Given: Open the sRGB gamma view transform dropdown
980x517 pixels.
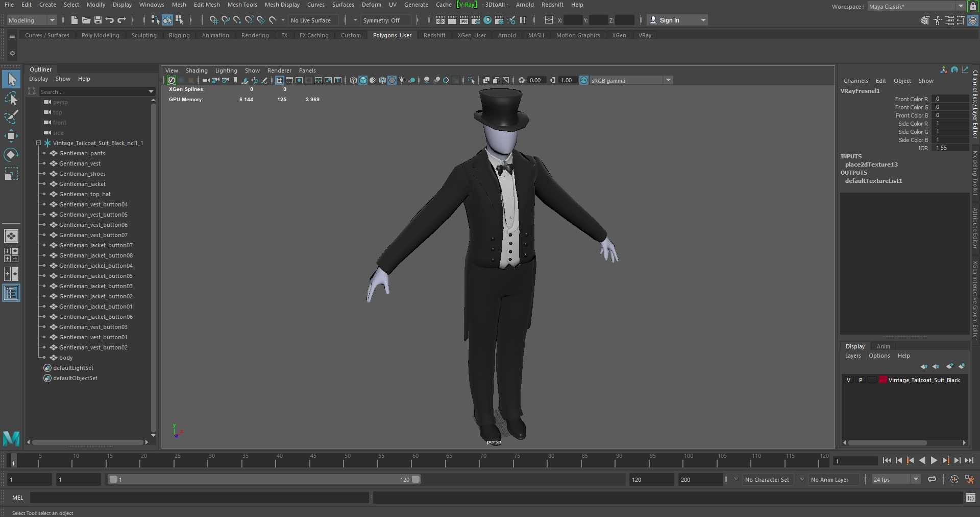Looking at the screenshot, I should pyautogui.click(x=631, y=80).
